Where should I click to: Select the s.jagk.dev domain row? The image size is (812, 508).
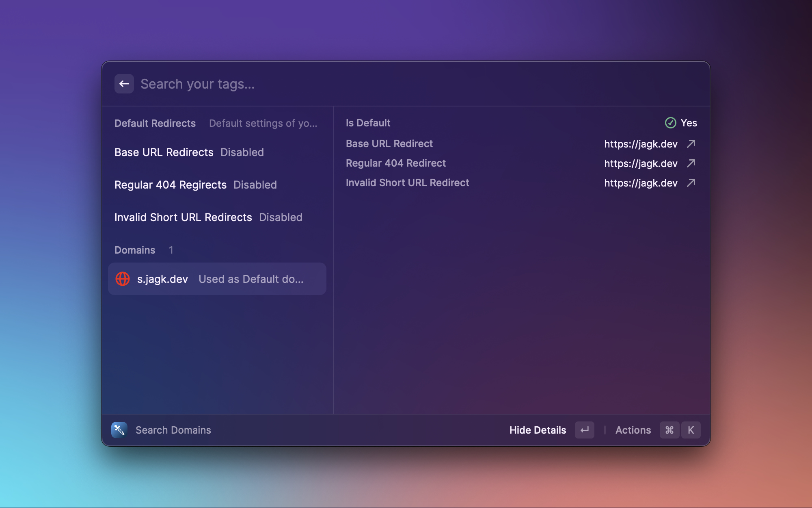tap(217, 279)
